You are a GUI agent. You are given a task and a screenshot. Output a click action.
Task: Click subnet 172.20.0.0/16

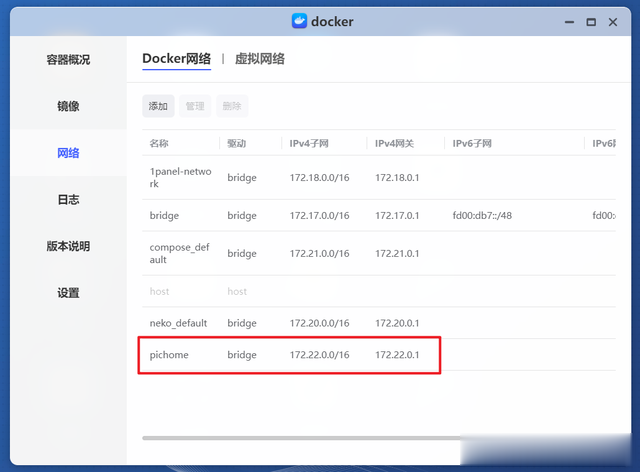(320, 323)
